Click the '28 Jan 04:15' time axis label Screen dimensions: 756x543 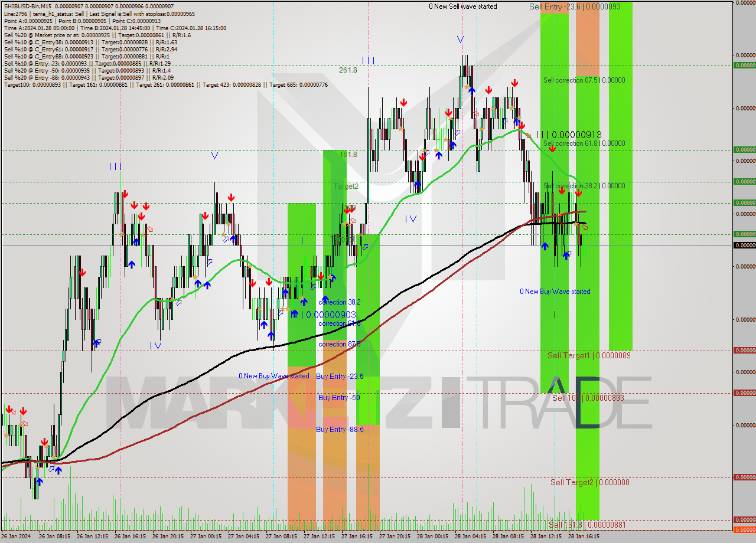(x=470, y=537)
